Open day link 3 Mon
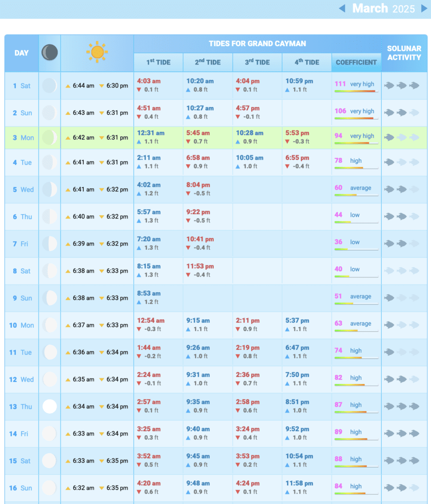431x504 pixels. point(22,138)
